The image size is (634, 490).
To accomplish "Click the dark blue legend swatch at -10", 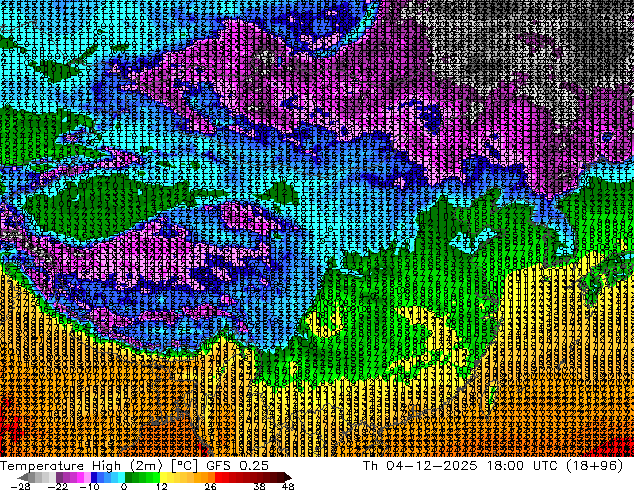I will 94,477.
